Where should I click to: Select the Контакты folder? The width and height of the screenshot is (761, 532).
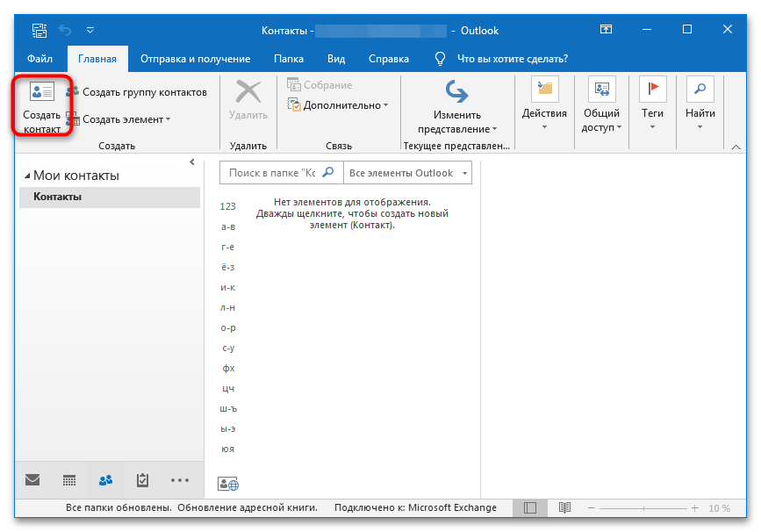110,197
